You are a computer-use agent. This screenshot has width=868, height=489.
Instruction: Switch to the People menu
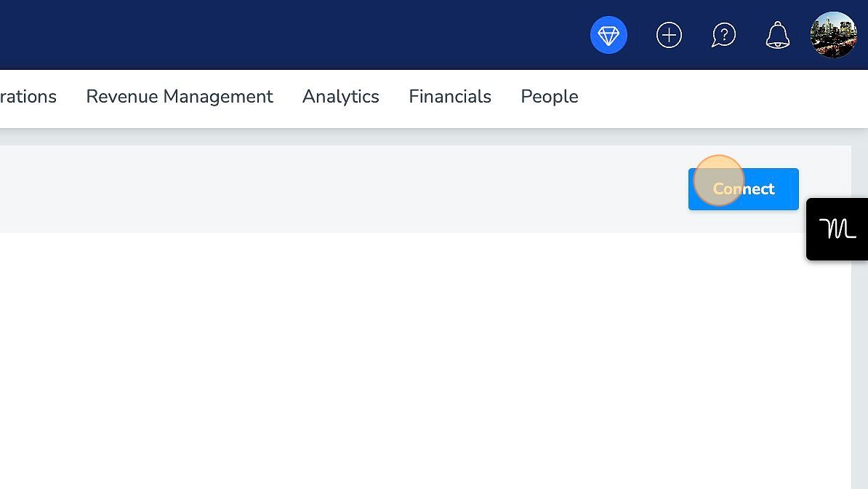coord(549,97)
